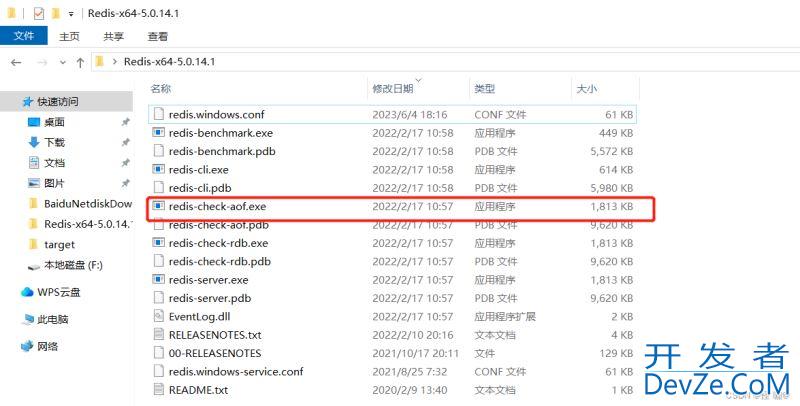Open the recent locations dropdown arrow
The width and height of the screenshot is (800, 406).
63,62
